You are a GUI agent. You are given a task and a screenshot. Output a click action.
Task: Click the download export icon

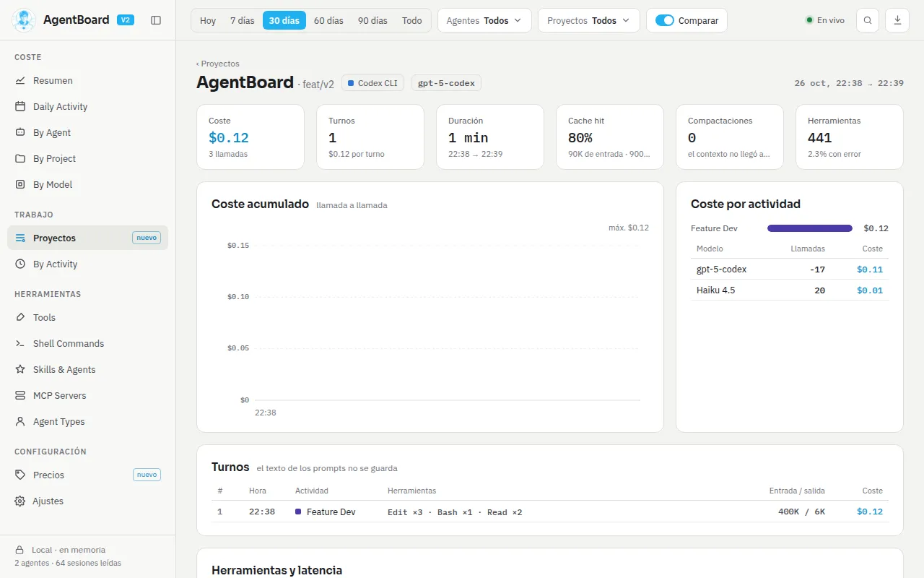897,20
